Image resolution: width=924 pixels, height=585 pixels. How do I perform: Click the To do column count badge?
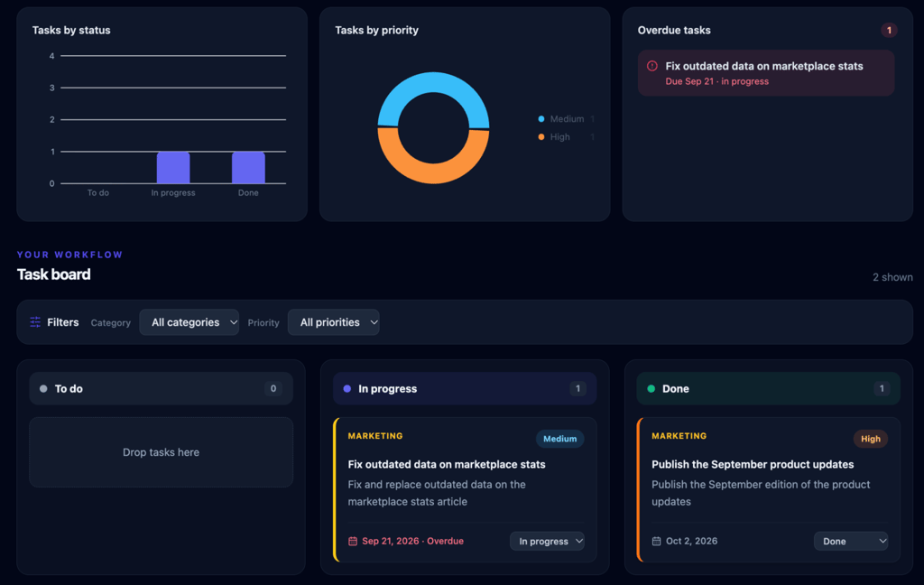click(x=273, y=388)
